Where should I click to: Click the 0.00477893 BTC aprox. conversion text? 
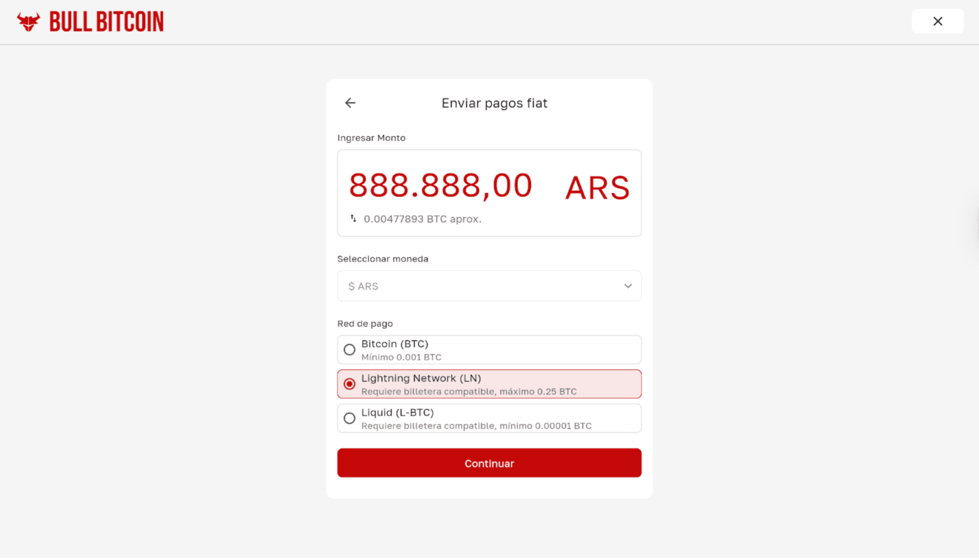pos(422,219)
